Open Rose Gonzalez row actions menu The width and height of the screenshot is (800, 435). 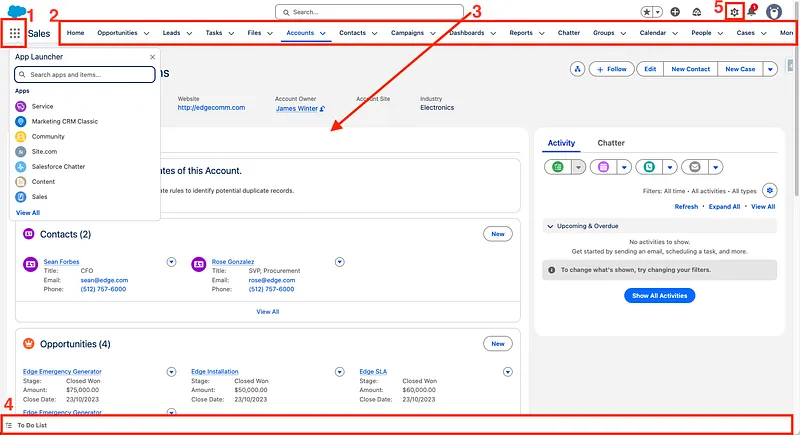[x=340, y=262]
